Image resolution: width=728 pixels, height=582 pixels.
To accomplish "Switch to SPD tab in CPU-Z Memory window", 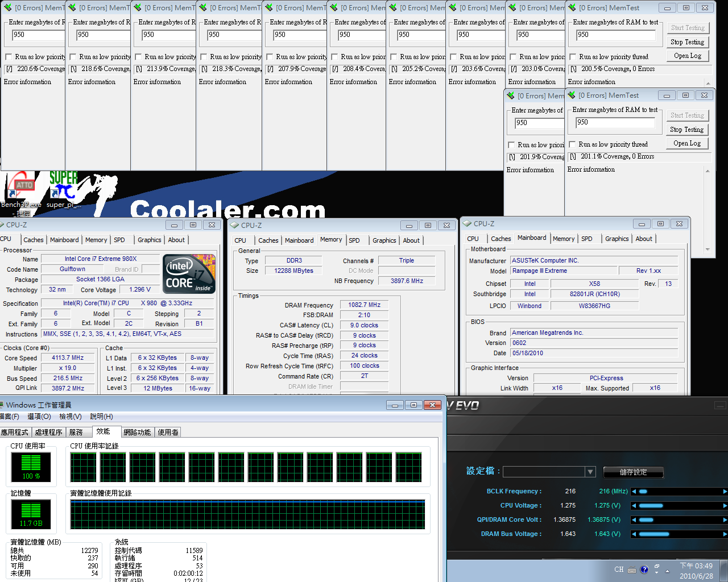I will click(x=354, y=240).
